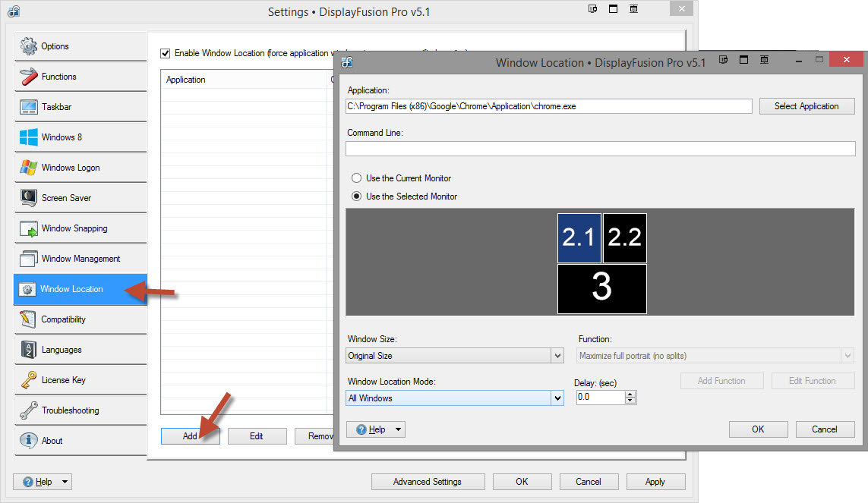Pick monitor 2.2 in the monitor layout
Image resolution: width=868 pixels, height=503 pixels.
[624, 238]
